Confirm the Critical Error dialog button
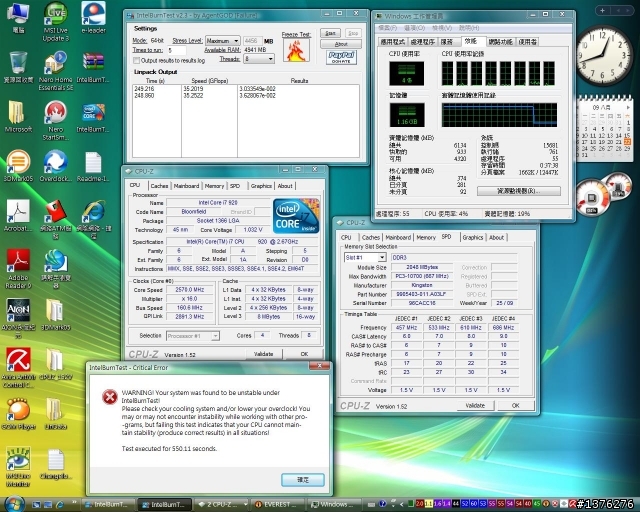The width and height of the screenshot is (640, 512). point(303,480)
